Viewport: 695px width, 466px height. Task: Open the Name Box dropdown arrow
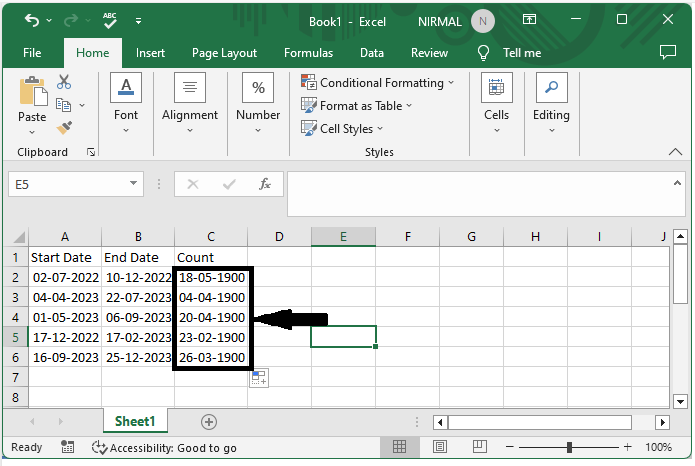coord(134,184)
